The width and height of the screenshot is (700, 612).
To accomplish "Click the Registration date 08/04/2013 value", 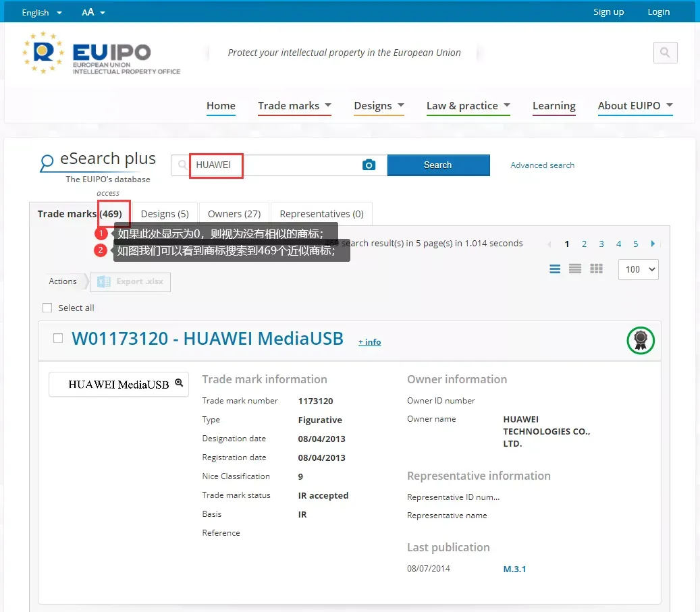I will click(x=321, y=458).
